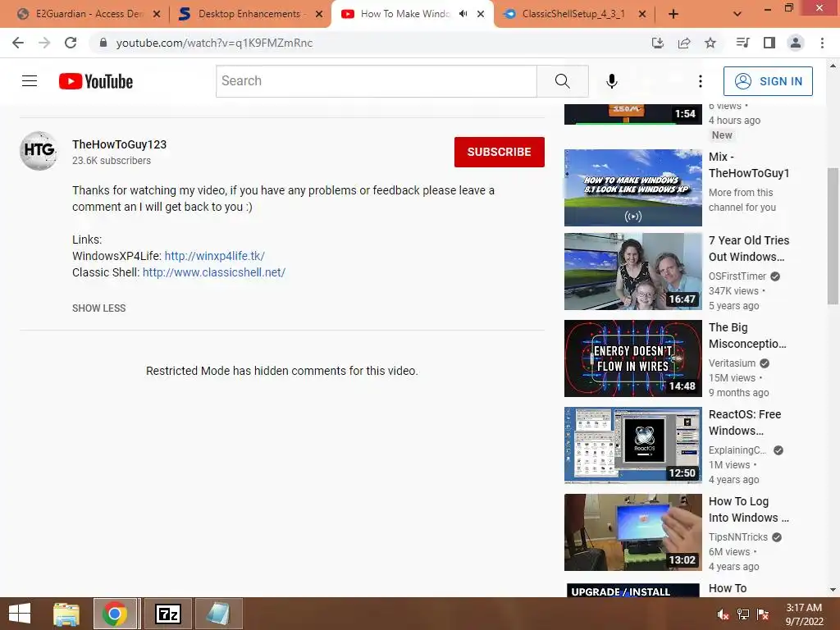
Task: Open the How To Log Into Windows thumbnail
Action: 632,532
